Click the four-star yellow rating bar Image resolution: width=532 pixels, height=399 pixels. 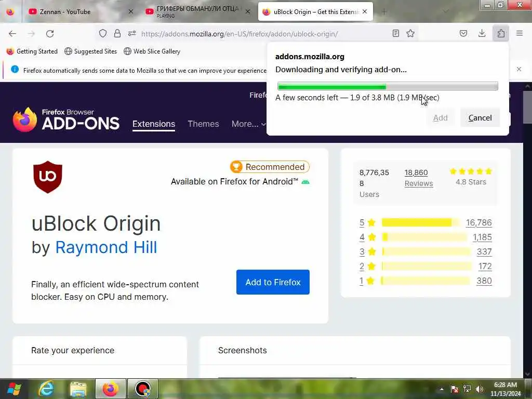(x=424, y=237)
